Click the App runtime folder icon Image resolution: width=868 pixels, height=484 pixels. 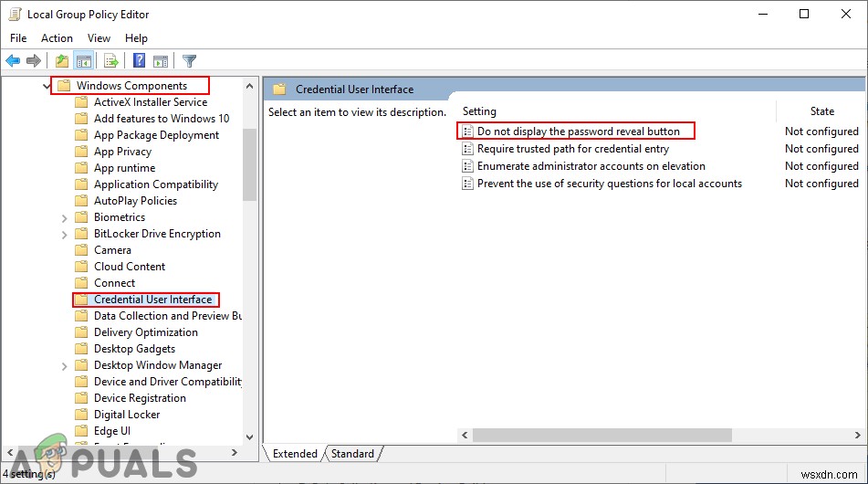tap(81, 168)
